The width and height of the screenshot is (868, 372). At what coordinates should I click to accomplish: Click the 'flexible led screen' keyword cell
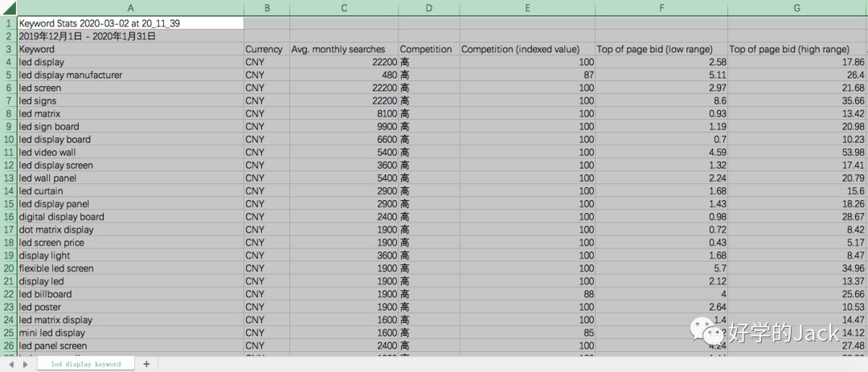(x=130, y=268)
